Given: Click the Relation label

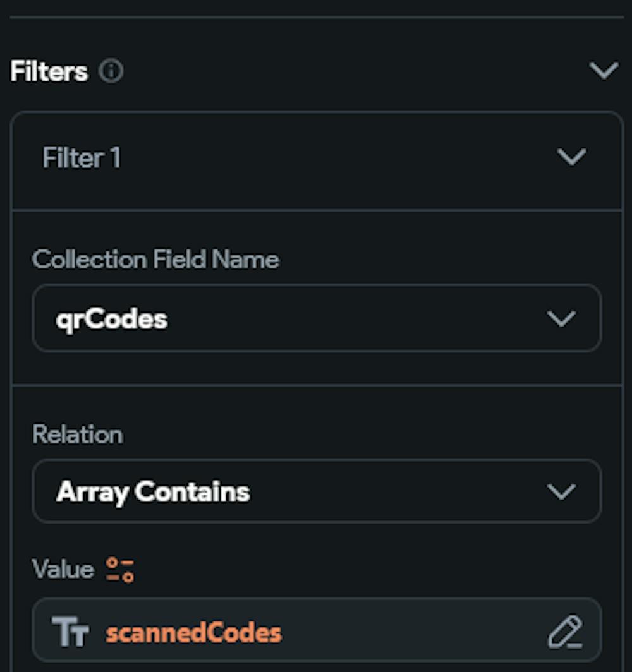Looking at the screenshot, I should click(77, 435).
